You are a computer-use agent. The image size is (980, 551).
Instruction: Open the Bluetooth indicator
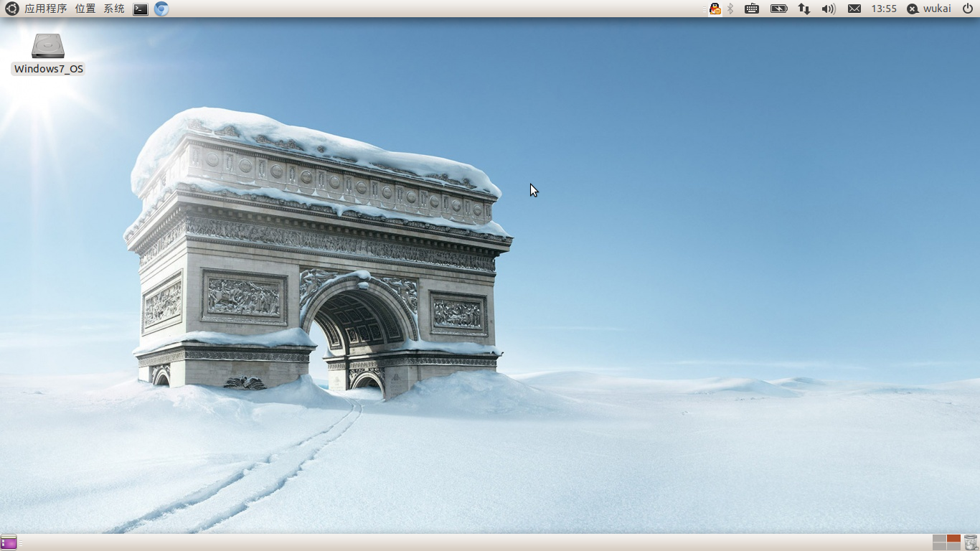click(x=730, y=9)
